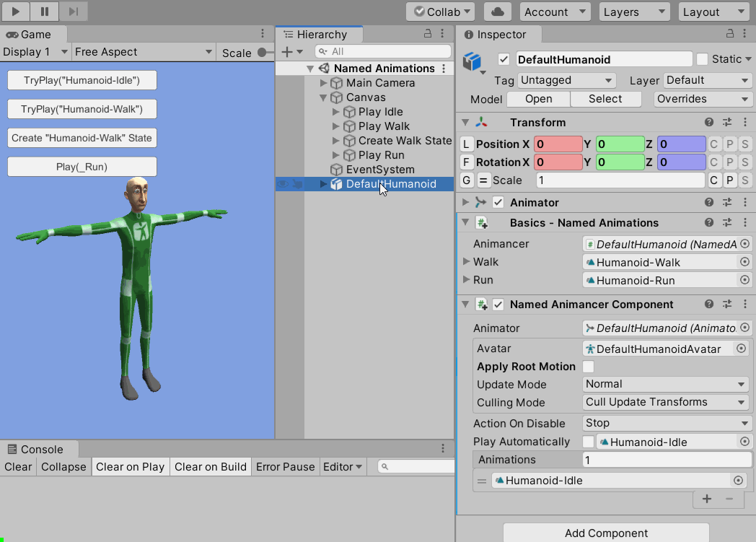
Task: Open Named Animancer Component kebab menu
Action: (745, 305)
